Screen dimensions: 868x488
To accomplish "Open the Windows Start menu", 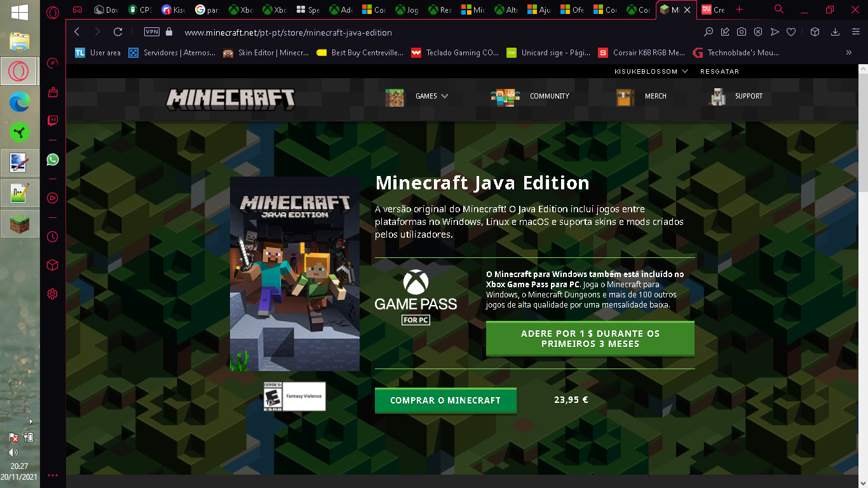I will pos(19,11).
